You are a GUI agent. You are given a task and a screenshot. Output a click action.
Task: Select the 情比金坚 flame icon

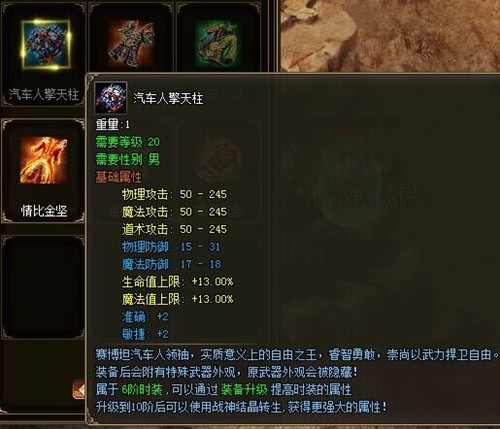point(43,160)
